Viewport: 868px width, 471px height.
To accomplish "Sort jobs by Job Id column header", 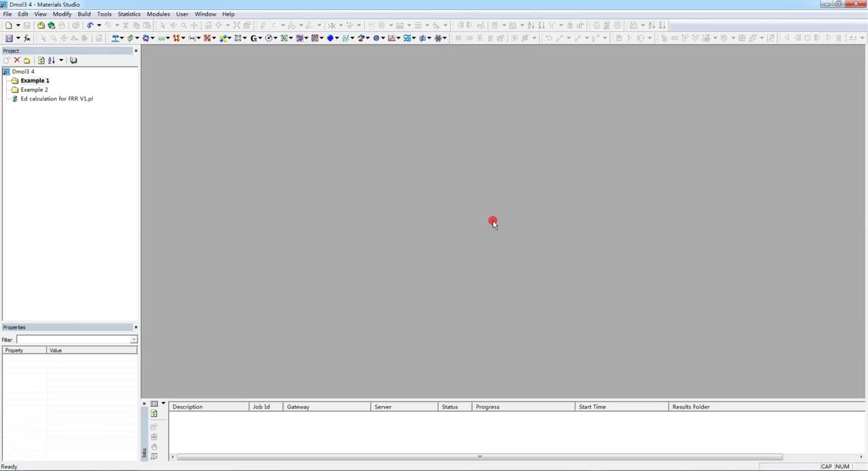I will pos(266,407).
